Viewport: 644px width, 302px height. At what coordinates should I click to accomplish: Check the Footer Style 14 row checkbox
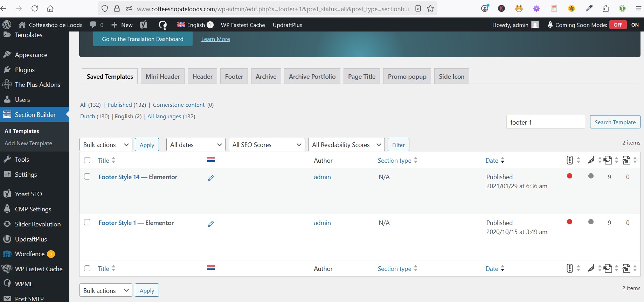pyautogui.click(x=88, y=177)
